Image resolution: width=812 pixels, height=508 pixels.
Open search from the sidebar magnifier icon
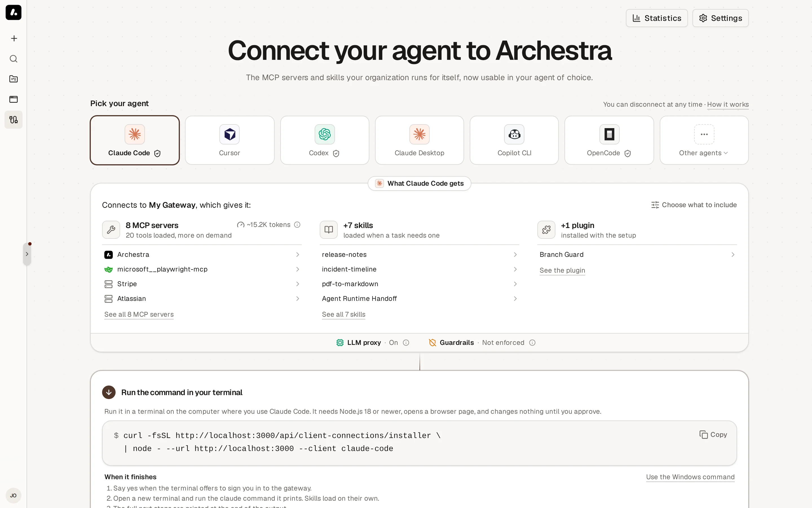point(14,59)
